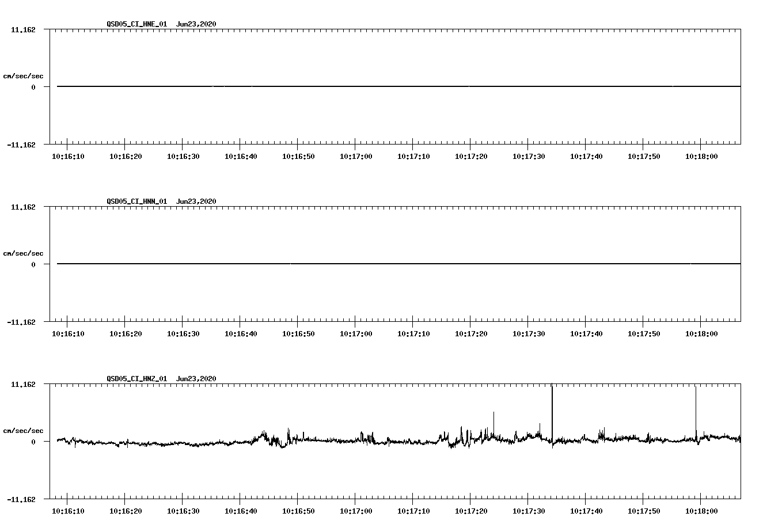The height and width of the screenshot is (532, 782).
Task: Click the 10:16:30 time label under HNE plot
Action: point(183,157)
